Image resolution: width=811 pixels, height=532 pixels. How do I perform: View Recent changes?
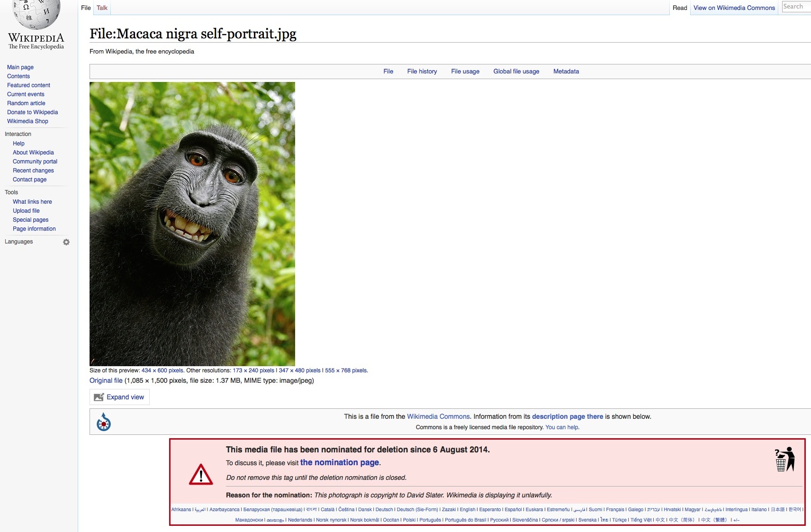pyautogui.click(x=33, y=171)
